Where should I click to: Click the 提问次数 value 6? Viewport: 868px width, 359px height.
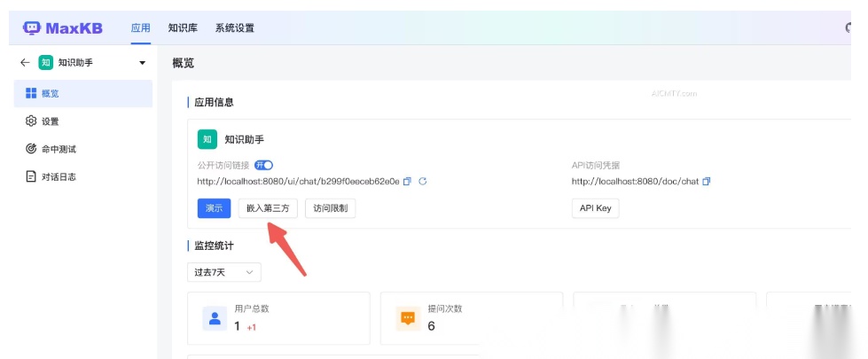pyautogui.click(x=431, y=326)
